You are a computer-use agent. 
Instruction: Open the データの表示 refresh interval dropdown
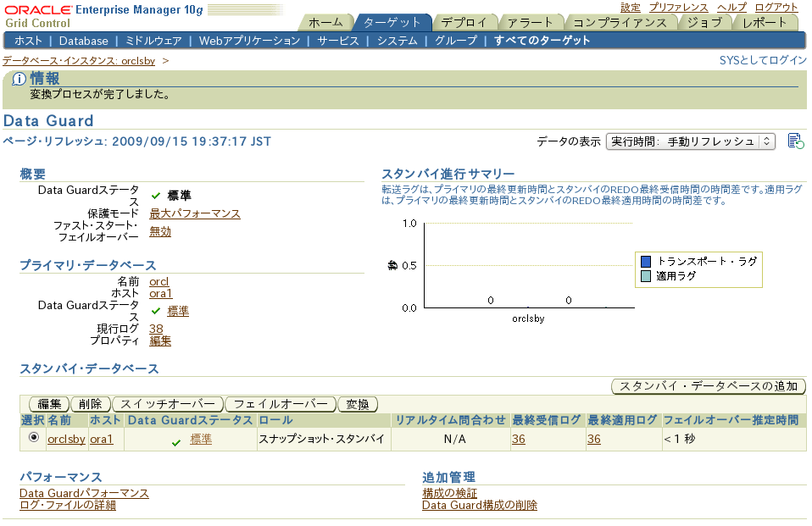pos(690,141)
